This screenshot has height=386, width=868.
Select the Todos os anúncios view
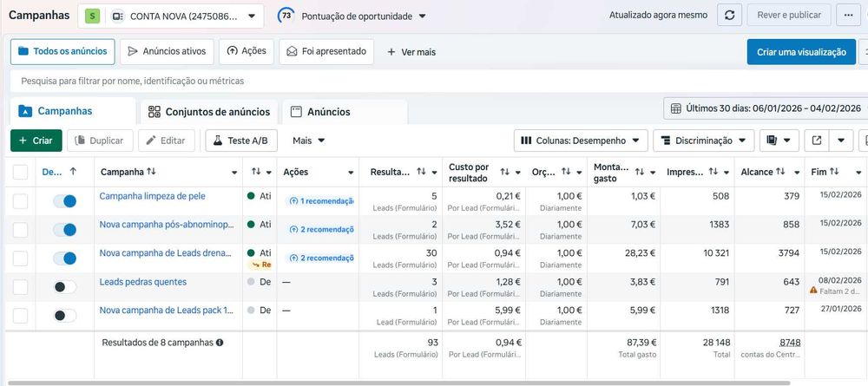coord(62,51)
